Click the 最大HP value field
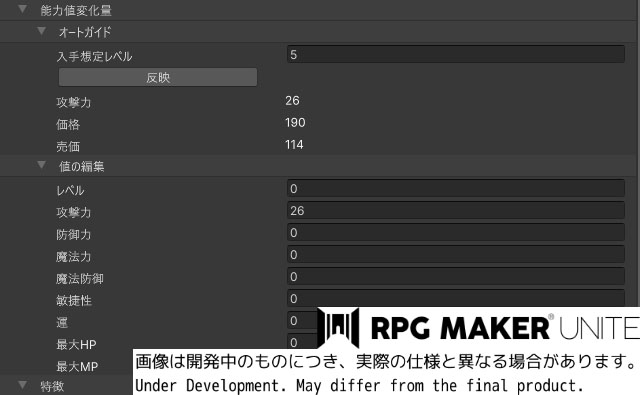The height and width of the screenshot is (395, 640). click(x=302, y=342)
